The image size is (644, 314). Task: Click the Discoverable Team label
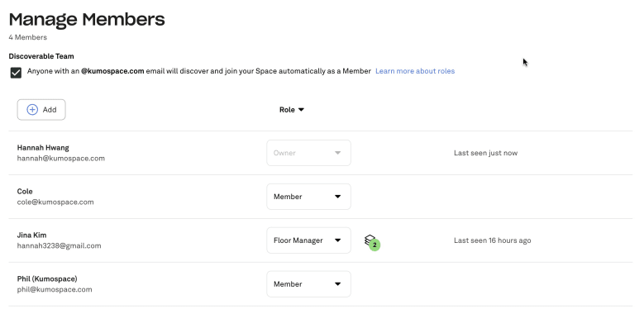pos(41,56)
